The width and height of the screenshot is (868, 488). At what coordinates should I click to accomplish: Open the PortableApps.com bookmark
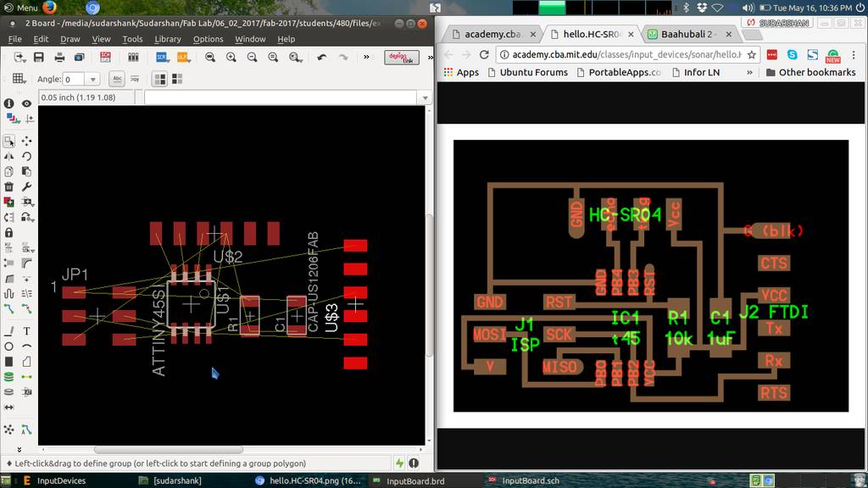619,72
